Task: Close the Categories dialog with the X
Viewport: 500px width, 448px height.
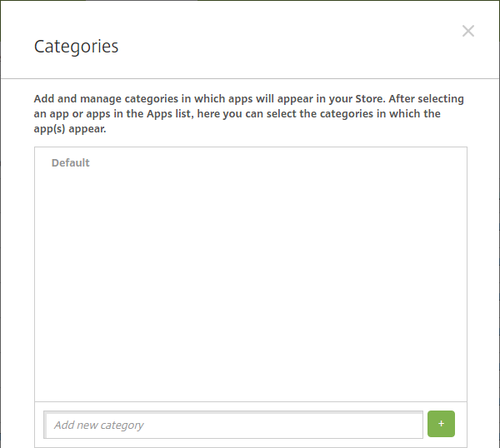Action: (468, 32)
